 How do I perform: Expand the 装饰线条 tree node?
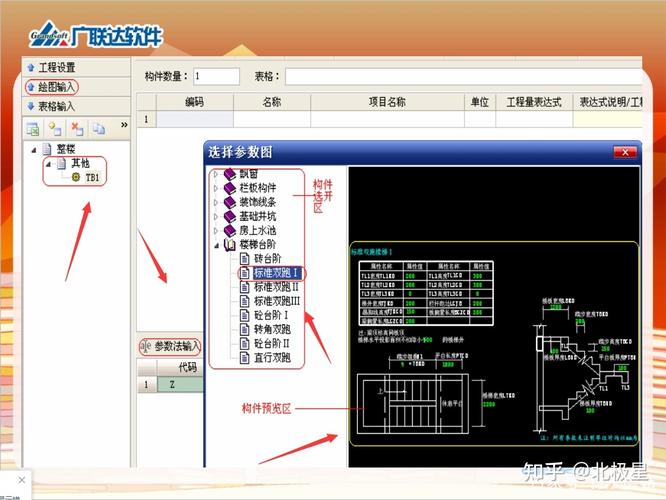coord(217,202)
